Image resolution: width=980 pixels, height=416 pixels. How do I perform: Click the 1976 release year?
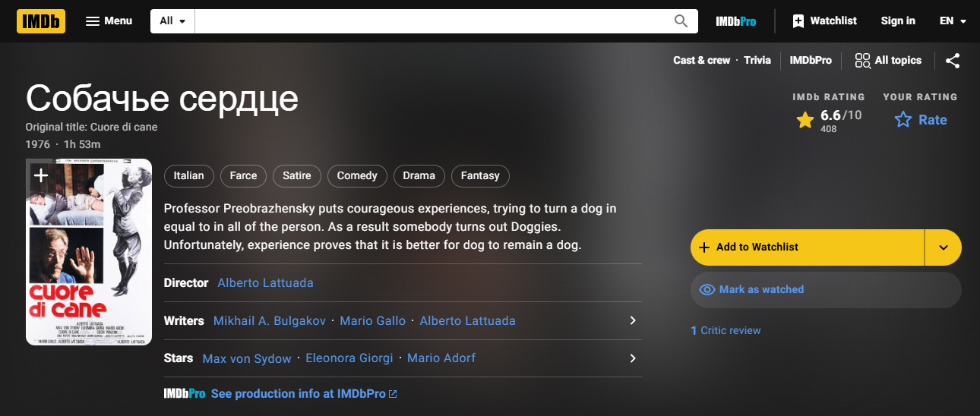tap(37, 144)
